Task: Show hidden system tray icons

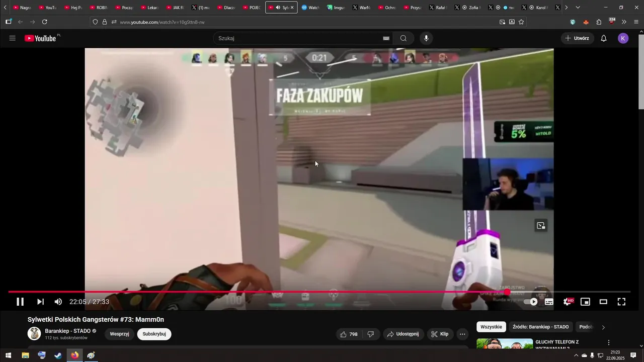Action: click(576, 355)
